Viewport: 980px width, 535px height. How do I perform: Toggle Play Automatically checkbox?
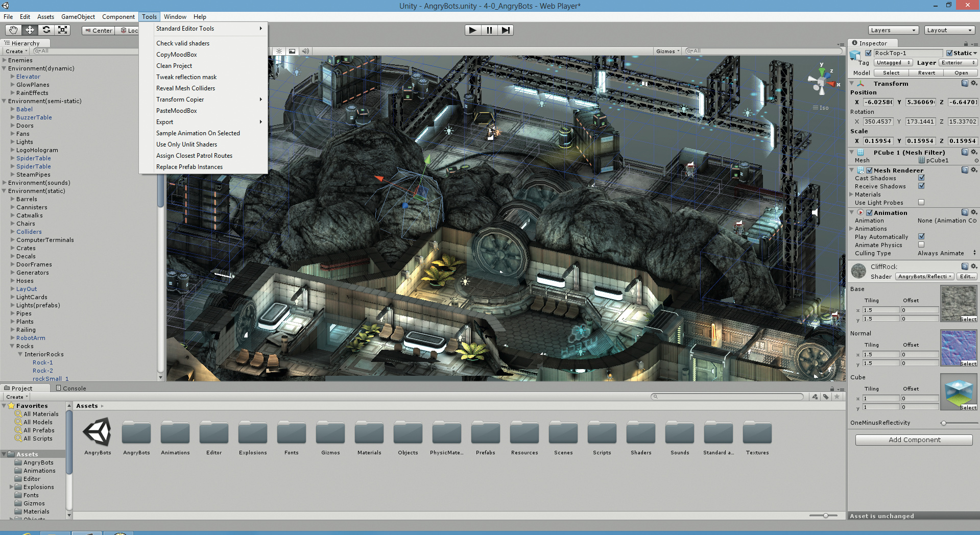pos(921,237)
